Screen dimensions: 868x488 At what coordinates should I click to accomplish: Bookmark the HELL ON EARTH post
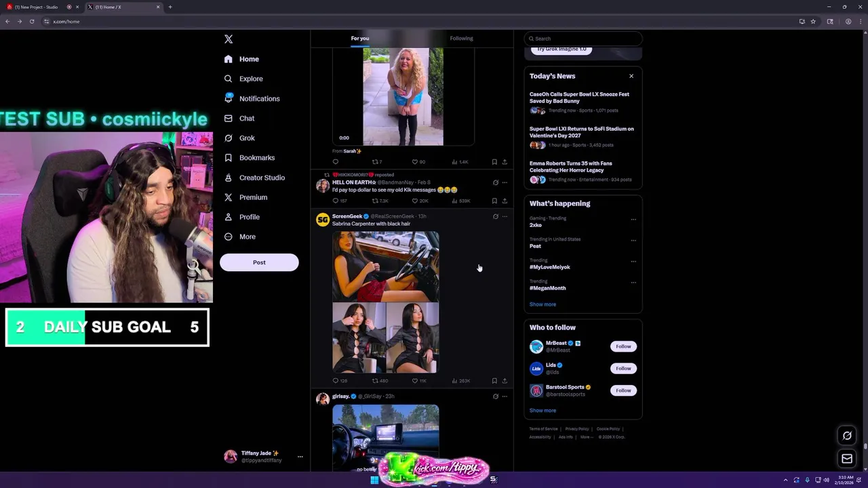click(494, 201)
